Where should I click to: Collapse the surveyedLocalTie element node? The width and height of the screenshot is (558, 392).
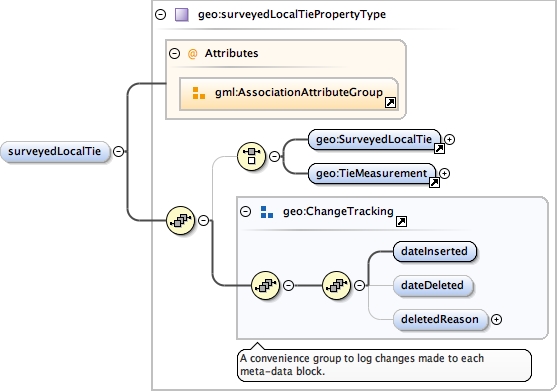pos(119,152)
